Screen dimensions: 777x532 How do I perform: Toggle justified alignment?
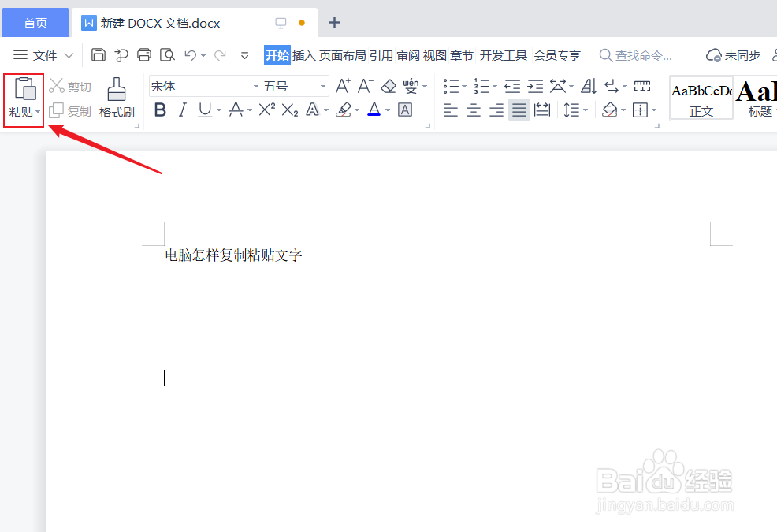coord(519,110)
